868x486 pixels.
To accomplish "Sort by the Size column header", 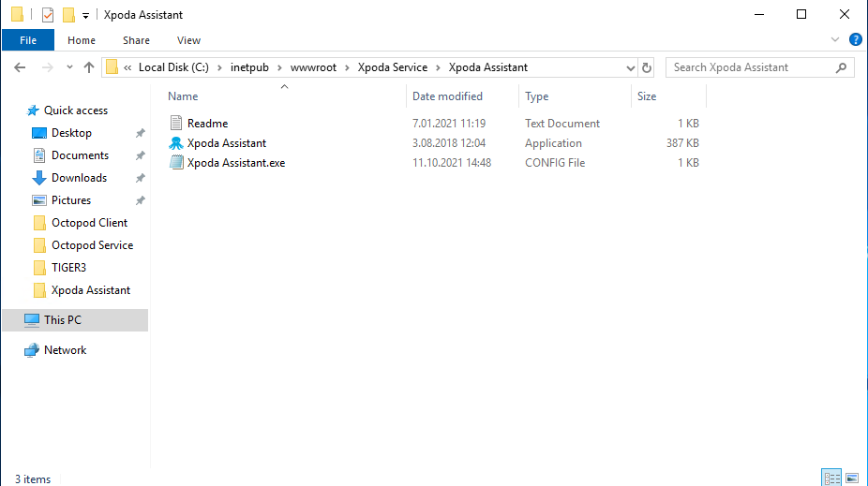I will [x=647, y=96].
